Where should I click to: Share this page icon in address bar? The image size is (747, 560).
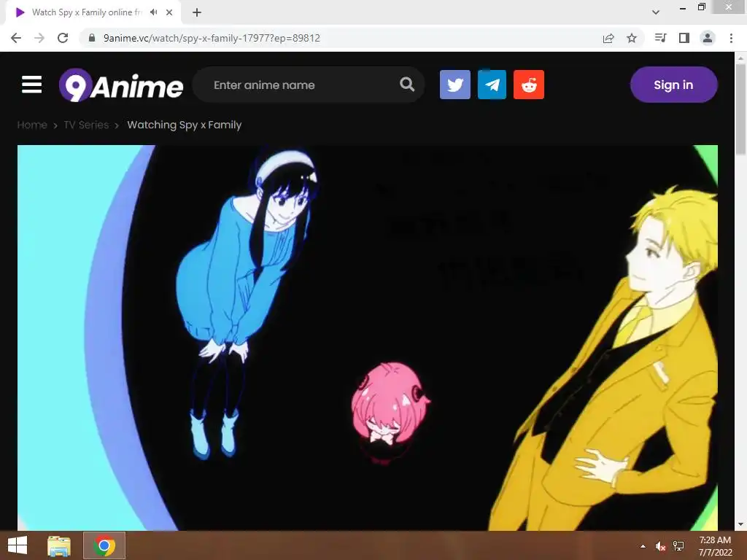(x=608, y=38)
